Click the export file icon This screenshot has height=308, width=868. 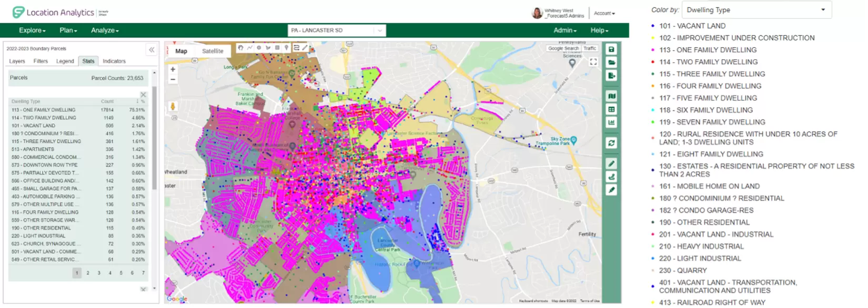[x=611, y=76]
